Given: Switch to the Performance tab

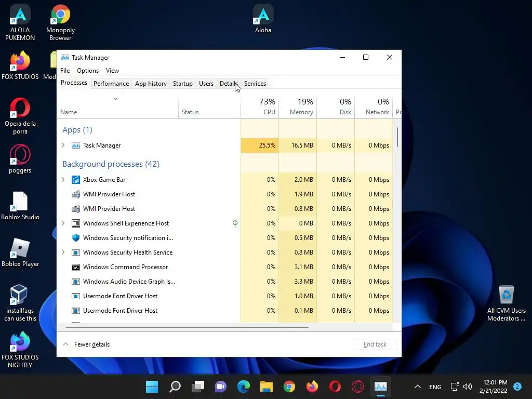Looking at the screenshot, I should tap(111, 84).
